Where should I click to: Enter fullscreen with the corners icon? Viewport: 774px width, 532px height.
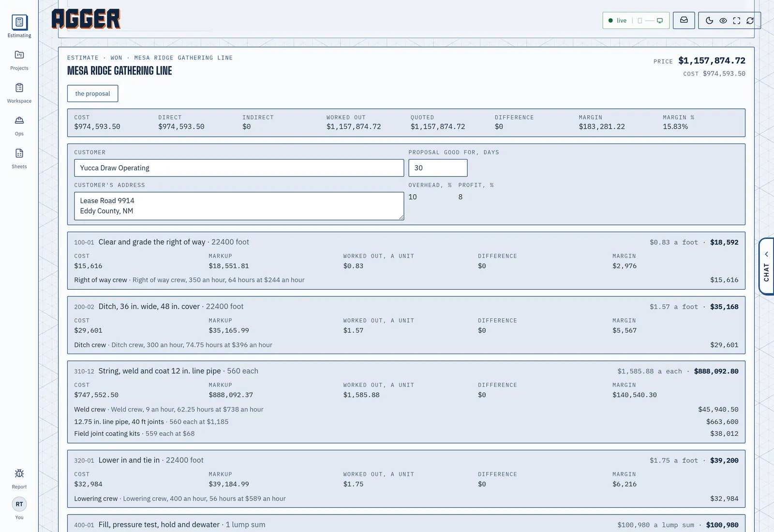[736, 20]
